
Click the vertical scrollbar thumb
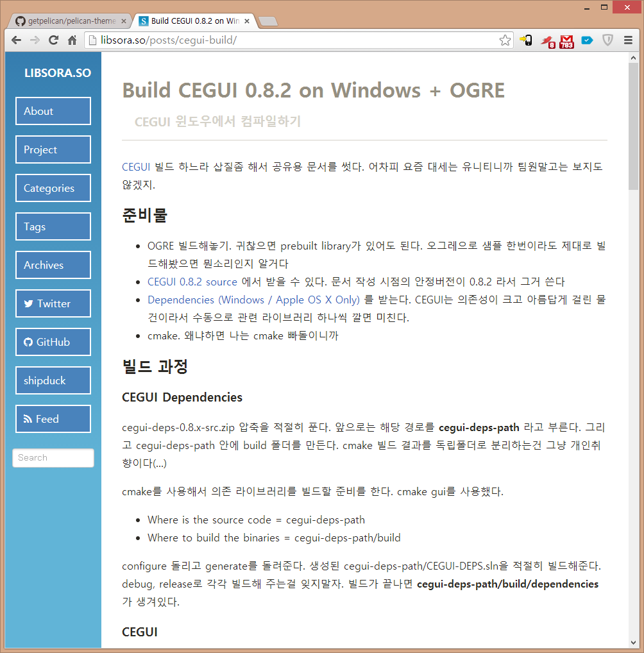pyautogui.click(x=633, y=126)
